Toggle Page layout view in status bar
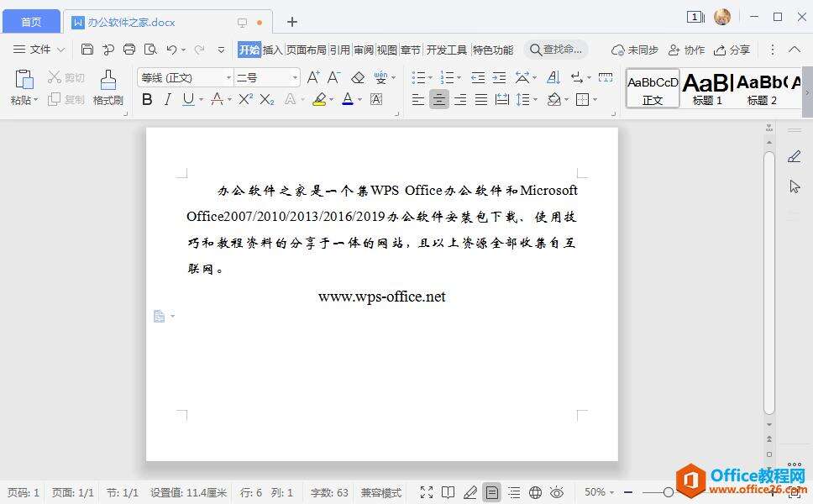This screenshot has height=504, width=813. coord(491,492)
